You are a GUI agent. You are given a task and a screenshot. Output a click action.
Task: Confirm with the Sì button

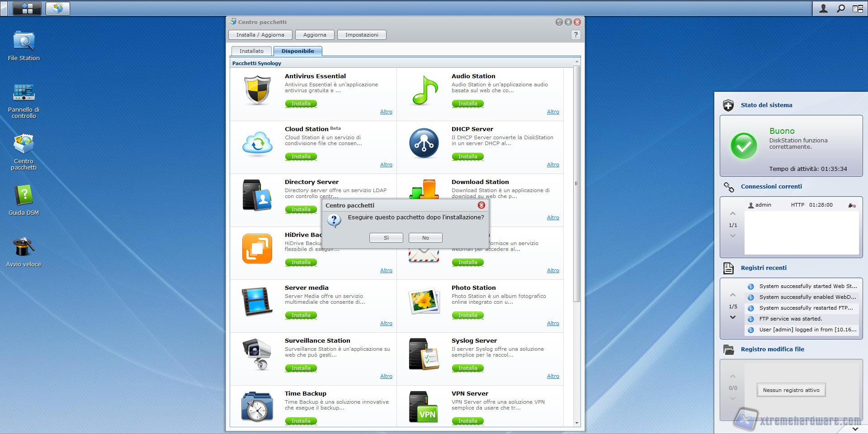click(x=386, y=238)
